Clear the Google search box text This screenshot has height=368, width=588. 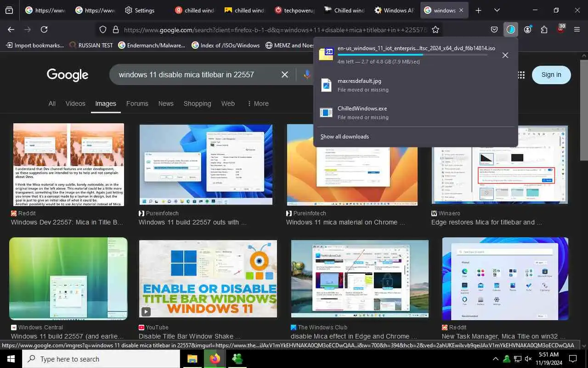click(285, 75)
